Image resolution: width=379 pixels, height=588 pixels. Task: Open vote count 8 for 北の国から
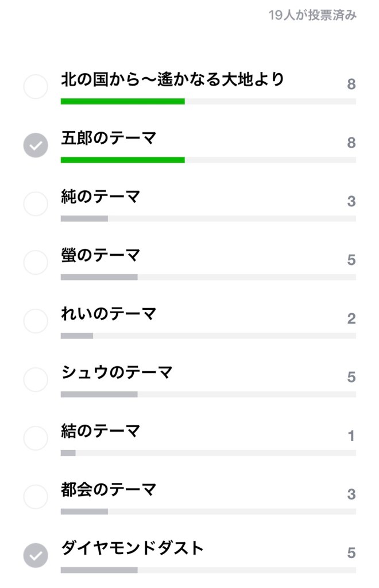351,84
